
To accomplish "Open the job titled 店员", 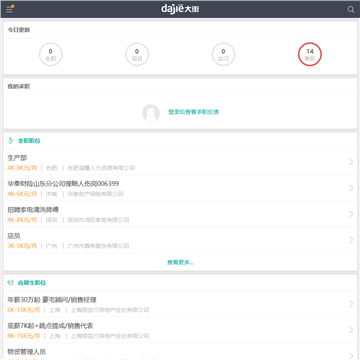I will (x=14, y=236).
